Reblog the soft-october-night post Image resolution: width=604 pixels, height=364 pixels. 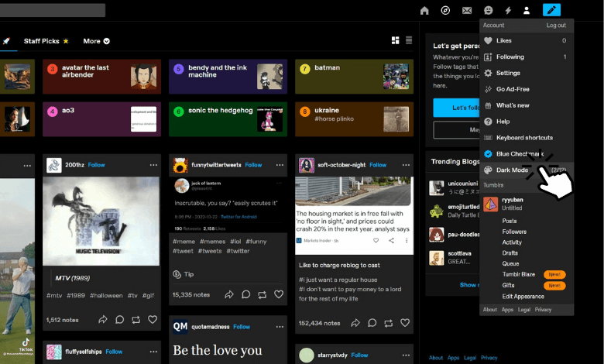point(388,323)
